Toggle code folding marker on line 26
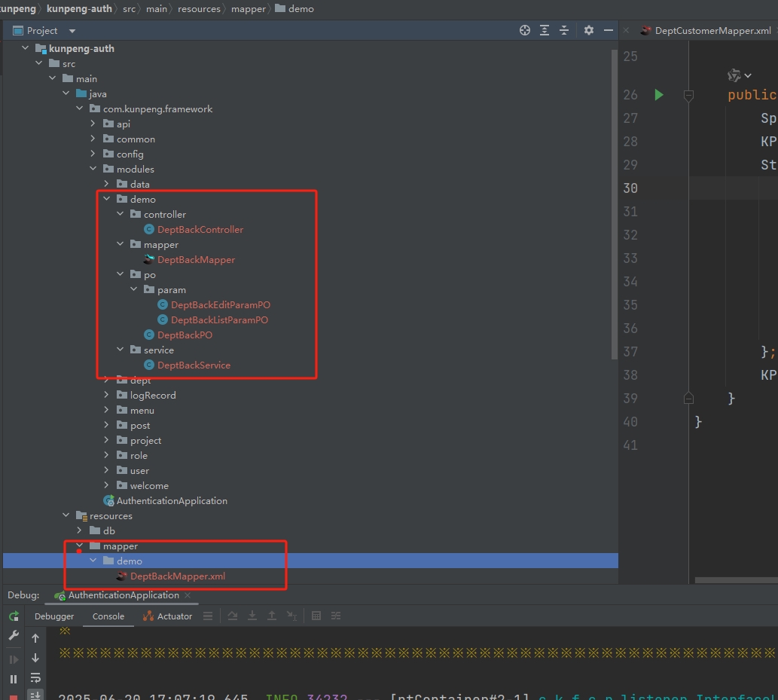The image size is (778, 700). pyautogui.click(x=688, y=95)
